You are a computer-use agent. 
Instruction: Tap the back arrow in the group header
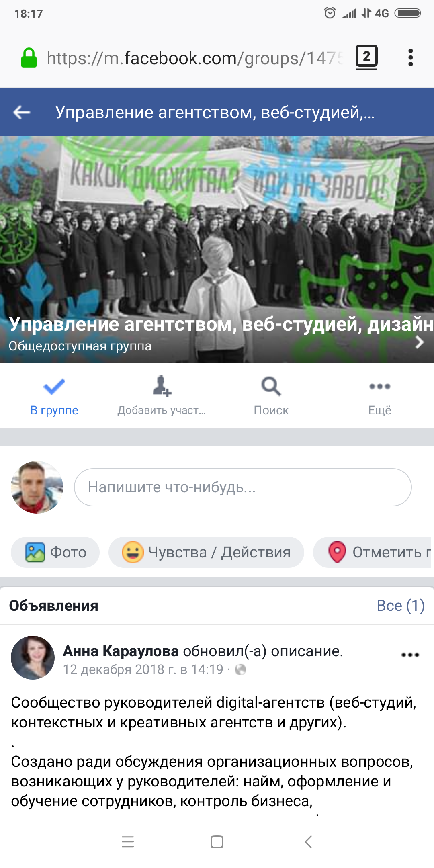click(22, 112)
